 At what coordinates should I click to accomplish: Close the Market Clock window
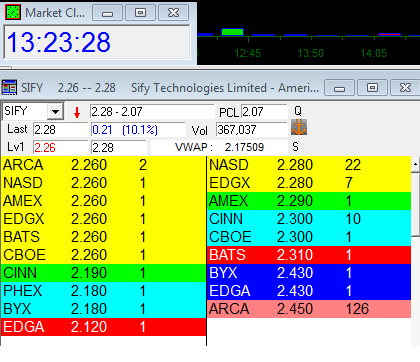[x=173, y=13]
